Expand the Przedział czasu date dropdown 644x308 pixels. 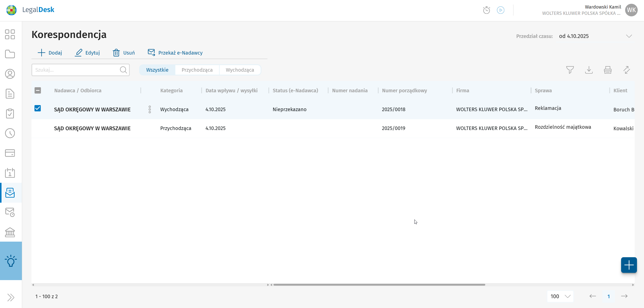[629, 36]
